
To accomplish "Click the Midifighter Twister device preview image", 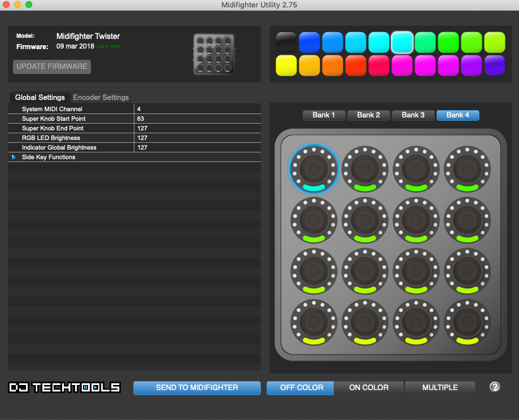I will [213, 54].
